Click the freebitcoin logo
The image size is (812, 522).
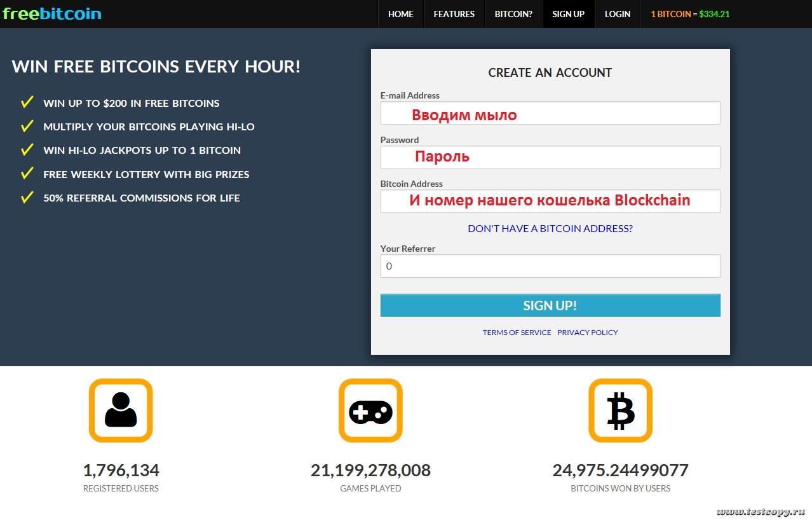coord(52,13)
